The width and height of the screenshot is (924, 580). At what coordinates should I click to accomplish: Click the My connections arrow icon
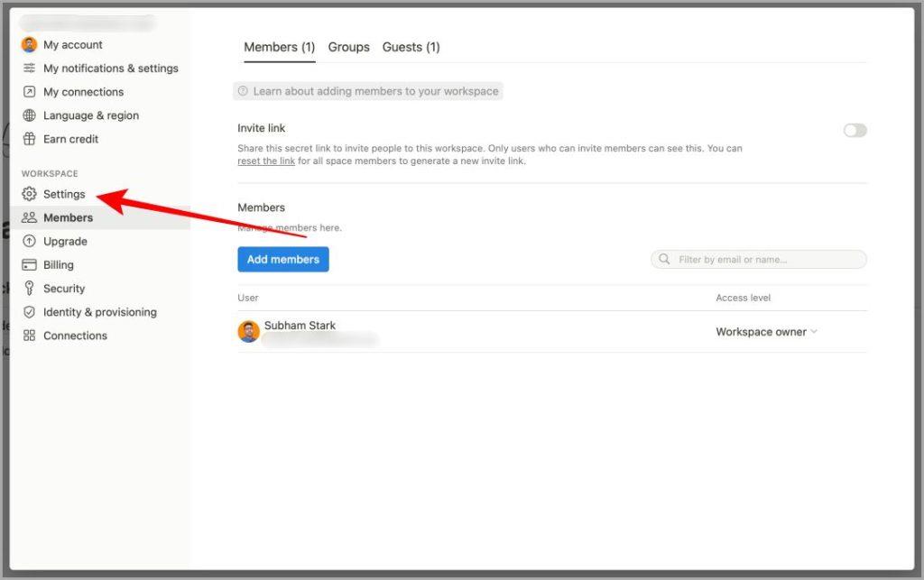tap(29, 92)
